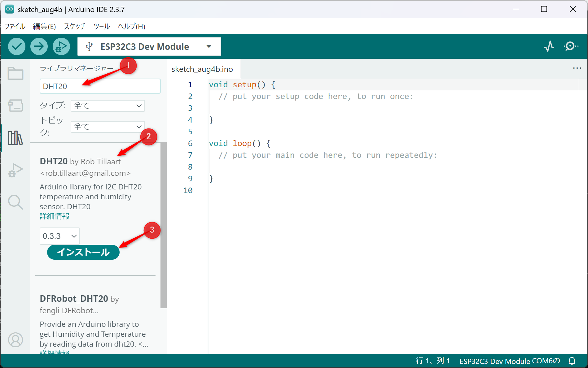Image resolution: width=588 pixels, height=368 pixels.
Task: Open the Serial Plotter
Action: point(549,46)
